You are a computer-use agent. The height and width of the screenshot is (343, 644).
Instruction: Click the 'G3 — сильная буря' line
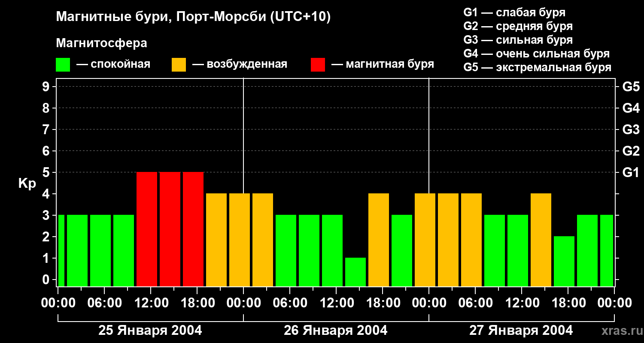click(x=518, y=40)
